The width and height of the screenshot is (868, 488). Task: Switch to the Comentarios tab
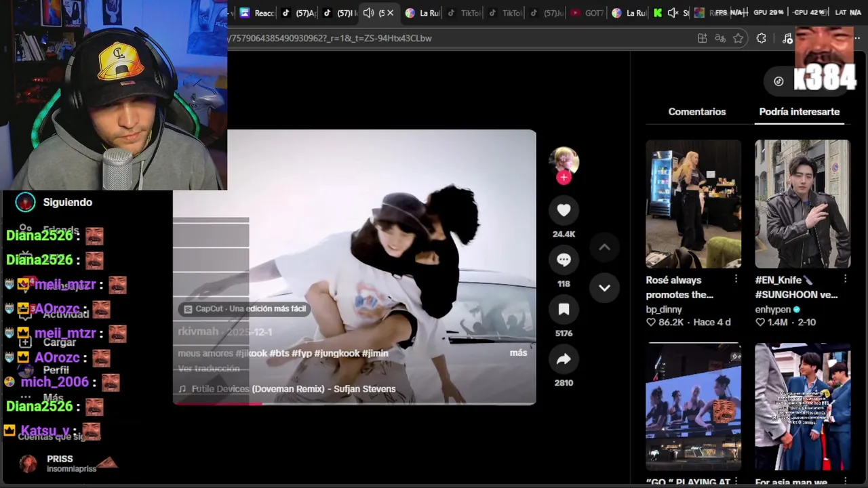[x=696, y=112]
